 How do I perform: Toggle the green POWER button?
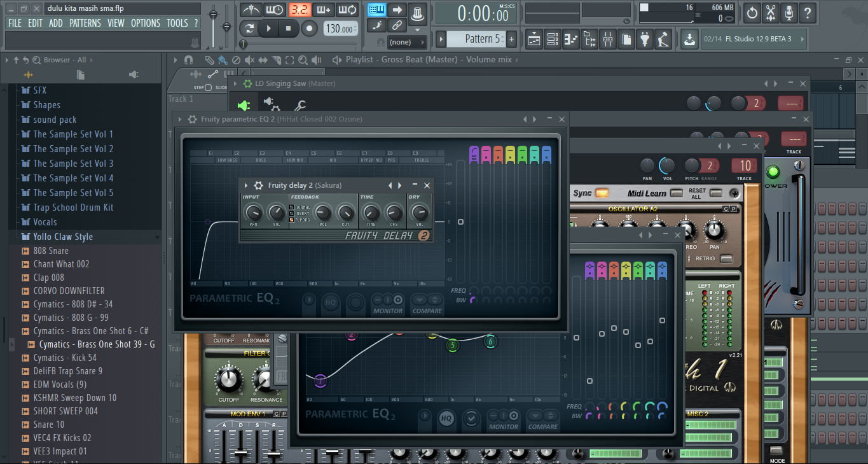tap(773, 172)
